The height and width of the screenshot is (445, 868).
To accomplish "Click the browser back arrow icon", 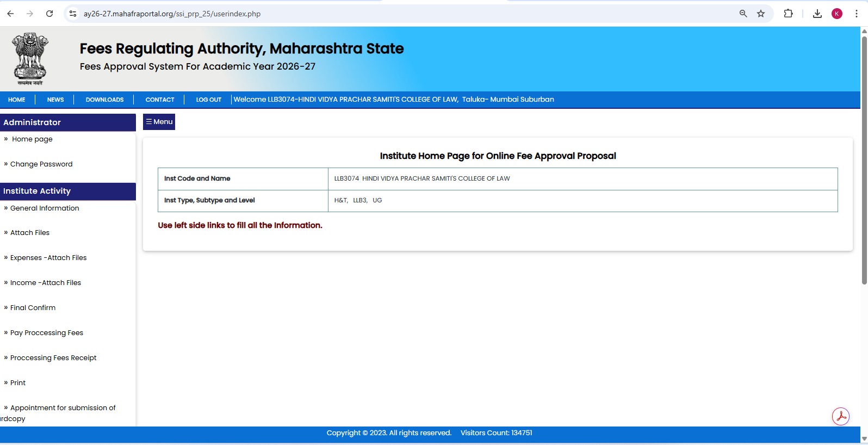I will (10, 14).
